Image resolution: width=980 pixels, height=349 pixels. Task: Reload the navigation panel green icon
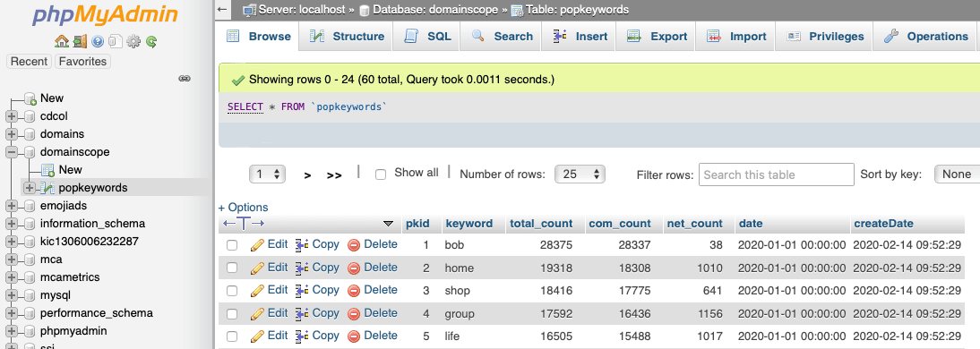pyautogui.click(x=151, y=42)
